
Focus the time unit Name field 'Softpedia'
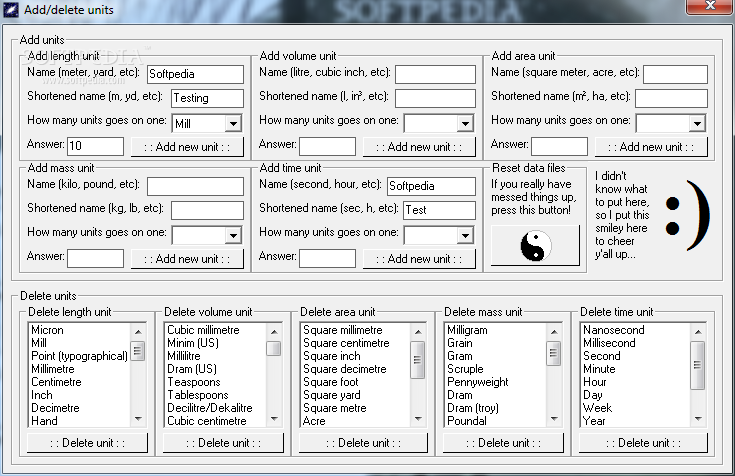pos(431,186)
